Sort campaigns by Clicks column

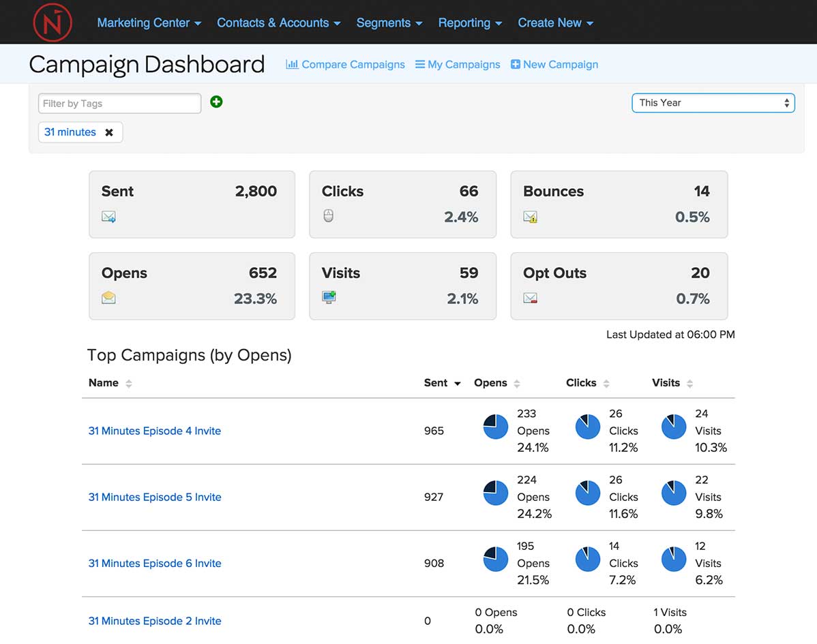[587, 383]
